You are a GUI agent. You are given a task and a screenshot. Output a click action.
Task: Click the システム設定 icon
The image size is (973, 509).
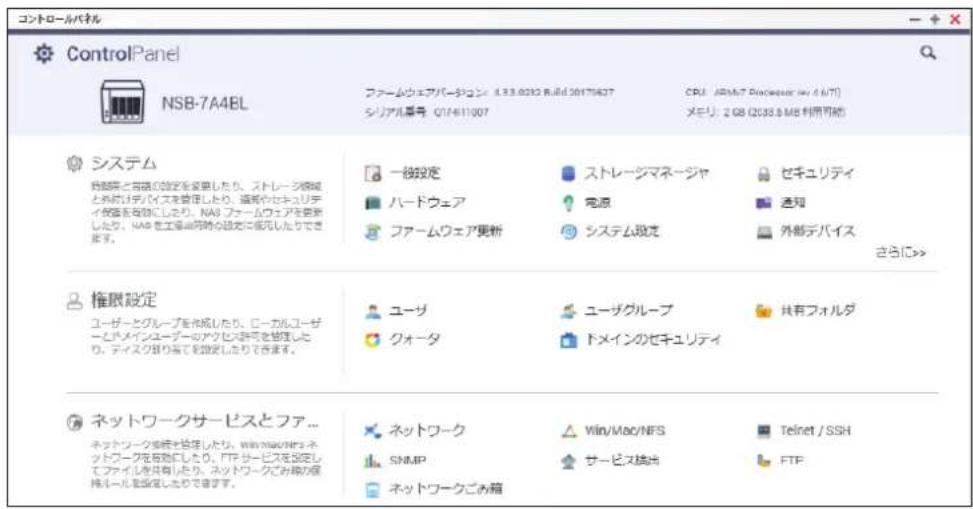[x=568, y=232]
